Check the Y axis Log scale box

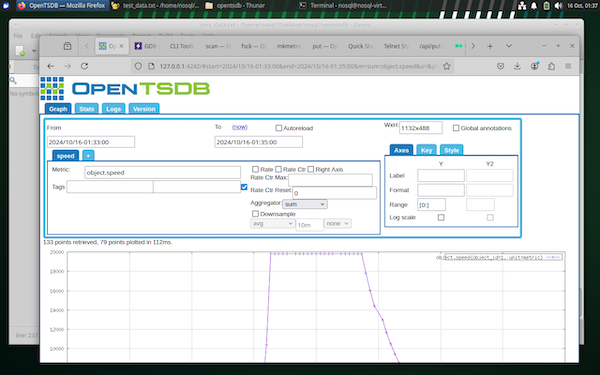coord(441,217)
